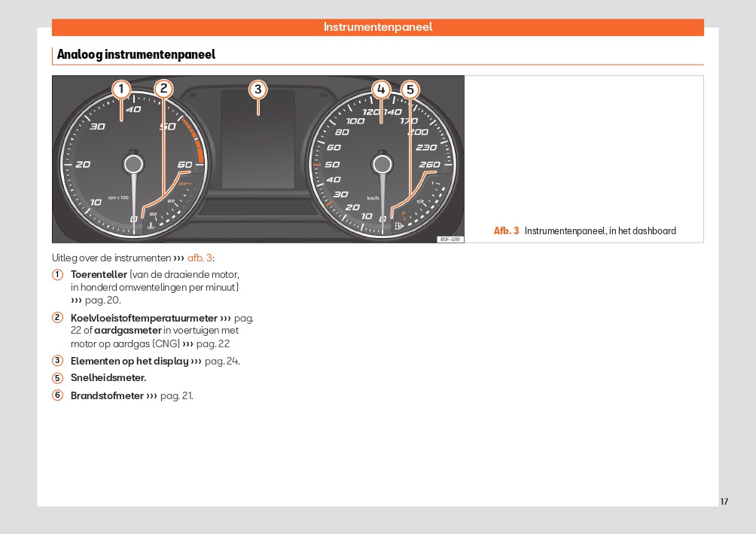Screen dimensions: 756x534
Task: Click the right turn signal arrow
Action: click(324, 96)
